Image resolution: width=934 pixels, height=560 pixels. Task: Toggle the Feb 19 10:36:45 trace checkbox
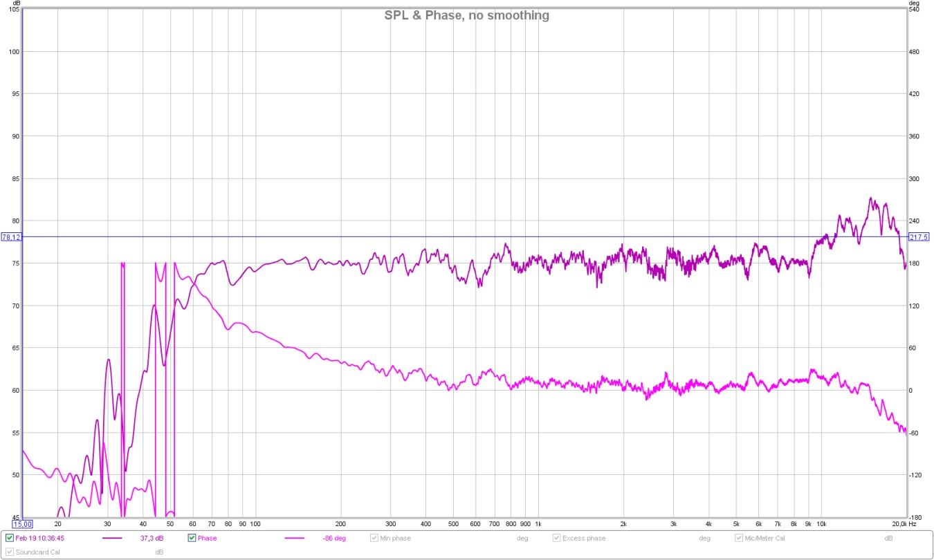[x=10, y=538]
